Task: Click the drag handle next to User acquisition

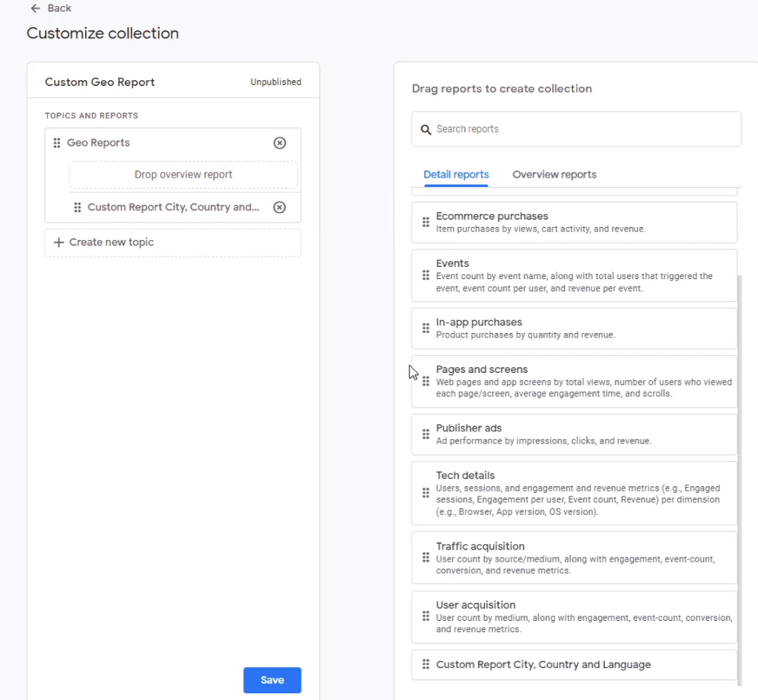Action: click(426, 616)
